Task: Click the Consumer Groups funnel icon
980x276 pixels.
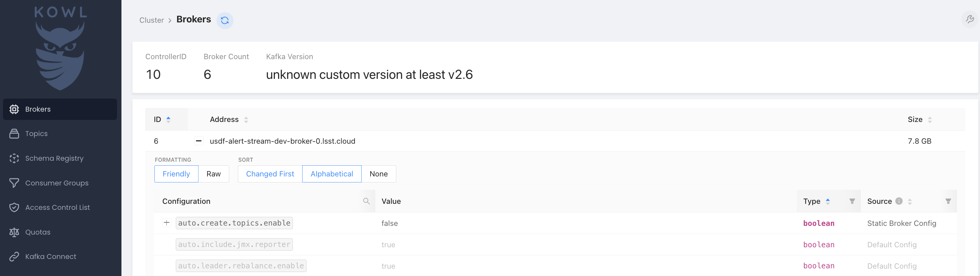Action: click(14, 183)
